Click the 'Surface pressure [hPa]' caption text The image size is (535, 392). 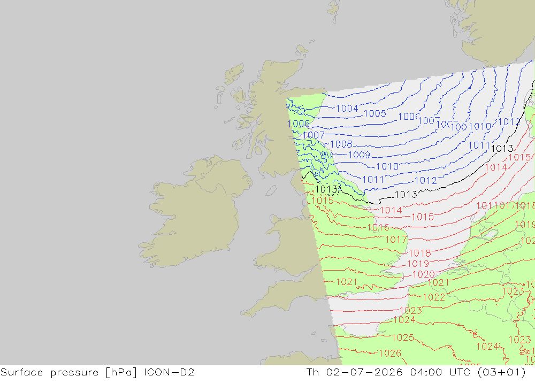69,372
